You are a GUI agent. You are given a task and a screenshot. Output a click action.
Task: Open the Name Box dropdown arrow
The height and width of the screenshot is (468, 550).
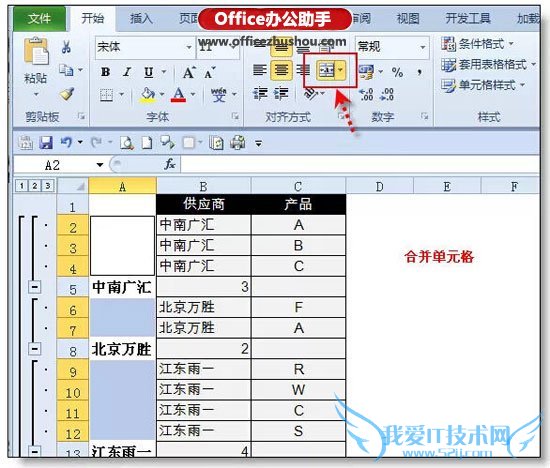point(100,165)
